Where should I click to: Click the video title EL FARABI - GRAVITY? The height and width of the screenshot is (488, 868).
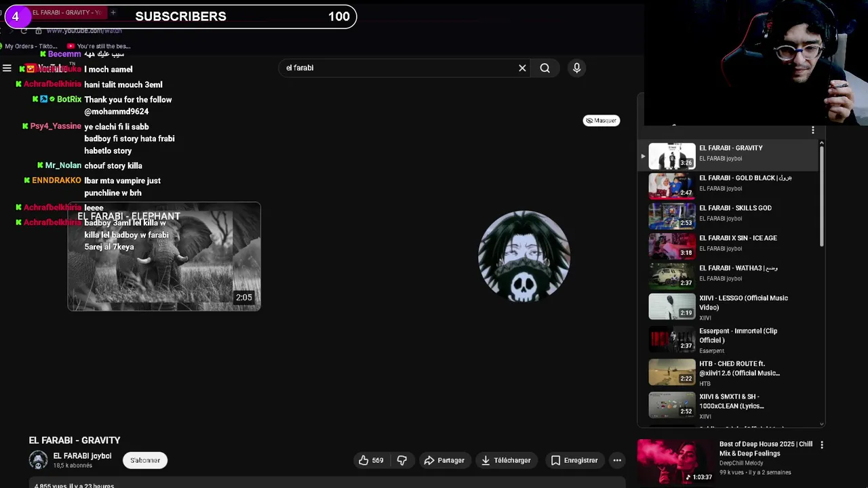[75, 441]
